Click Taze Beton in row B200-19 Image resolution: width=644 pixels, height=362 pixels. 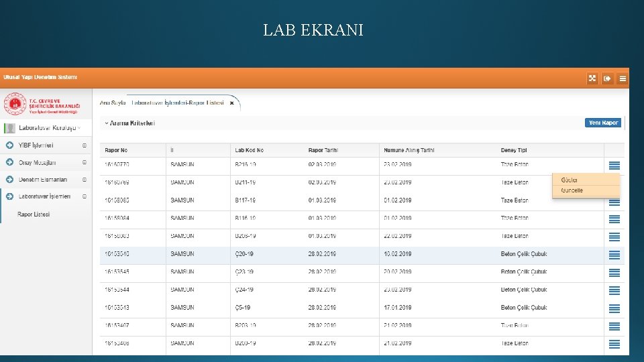coord(515,343)
